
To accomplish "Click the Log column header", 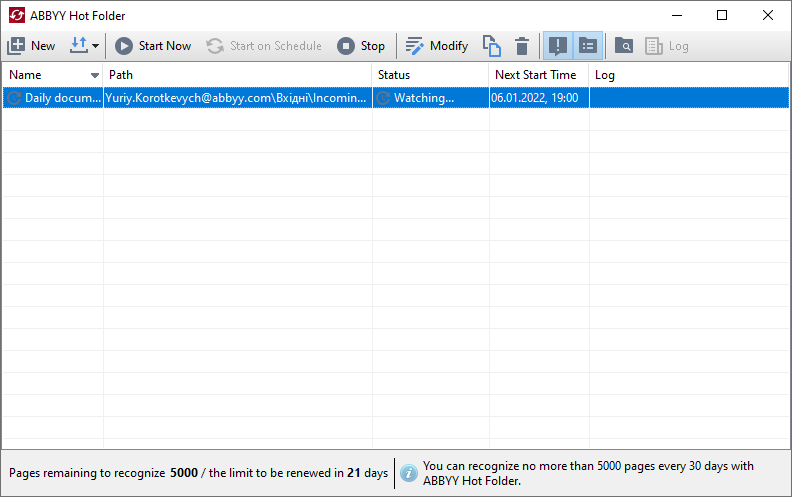I will (x=689, y=75).
